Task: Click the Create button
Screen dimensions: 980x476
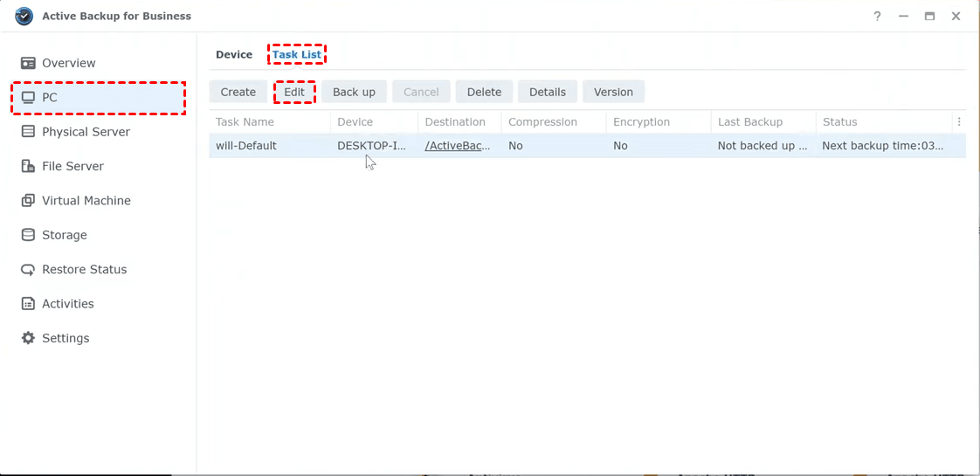Action: tap(238, 92)
